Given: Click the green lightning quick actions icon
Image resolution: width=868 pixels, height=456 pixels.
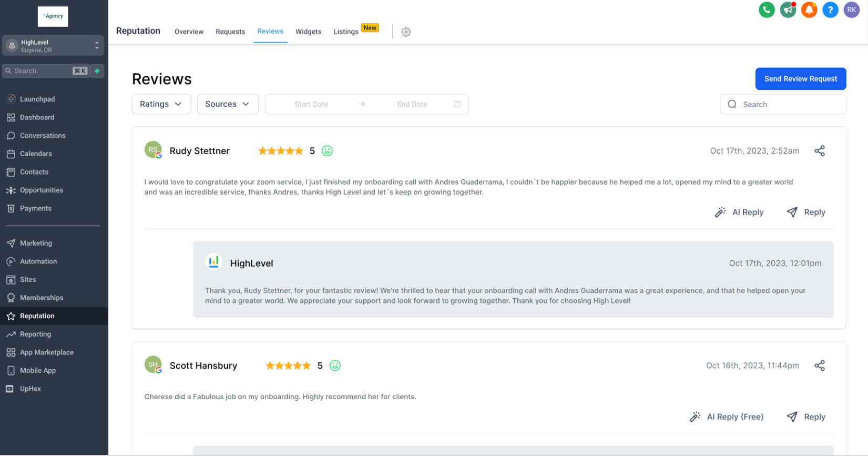Looking at the screenshot, I should pyautogui.click(x=97, y=71).
